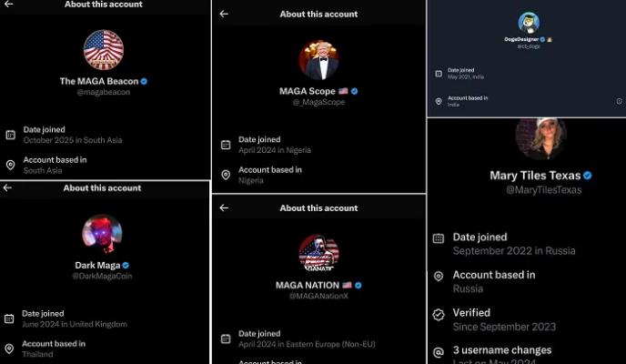Viewport: 626px width, 364px height.
Task: Open The MAGA Beacon profile picture
Action: (104, 49)
